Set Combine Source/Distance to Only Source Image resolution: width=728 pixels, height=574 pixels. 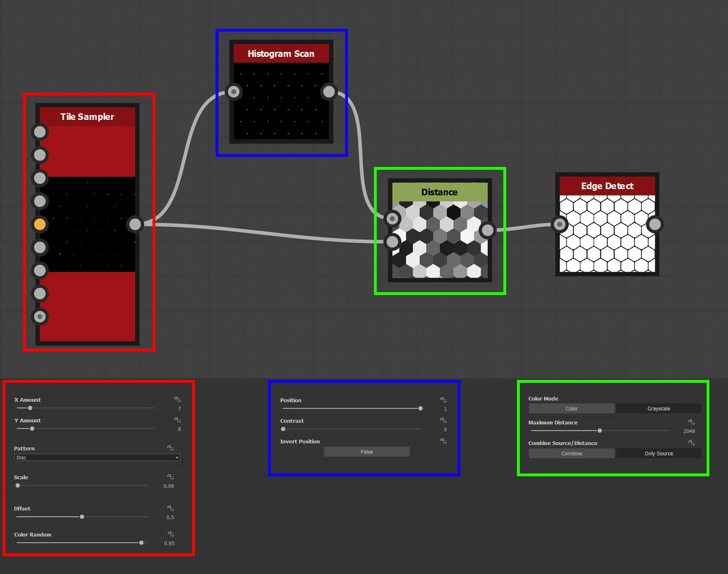[659, 453]
